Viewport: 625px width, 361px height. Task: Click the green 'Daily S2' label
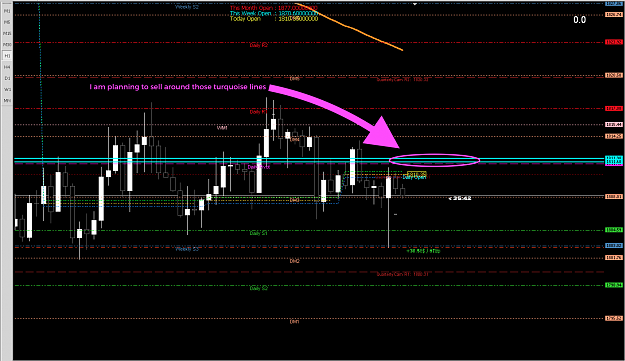(259, 288)
